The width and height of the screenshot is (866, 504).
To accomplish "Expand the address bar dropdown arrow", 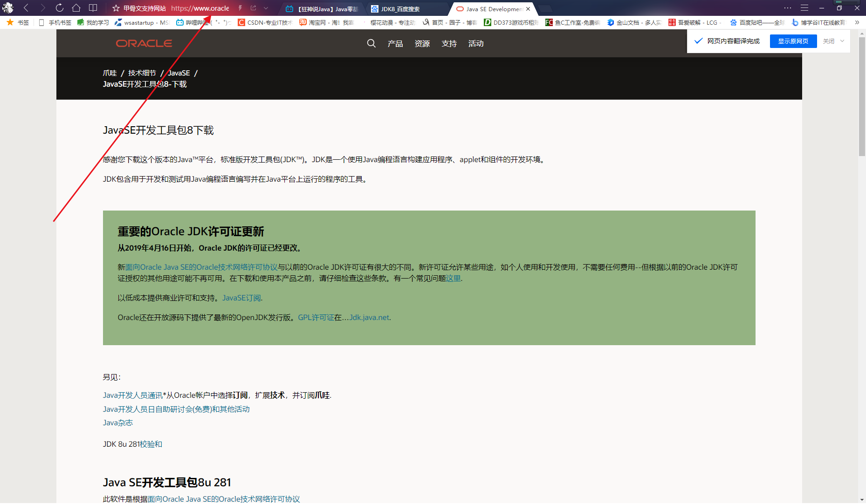I will [x=266, y=8].
